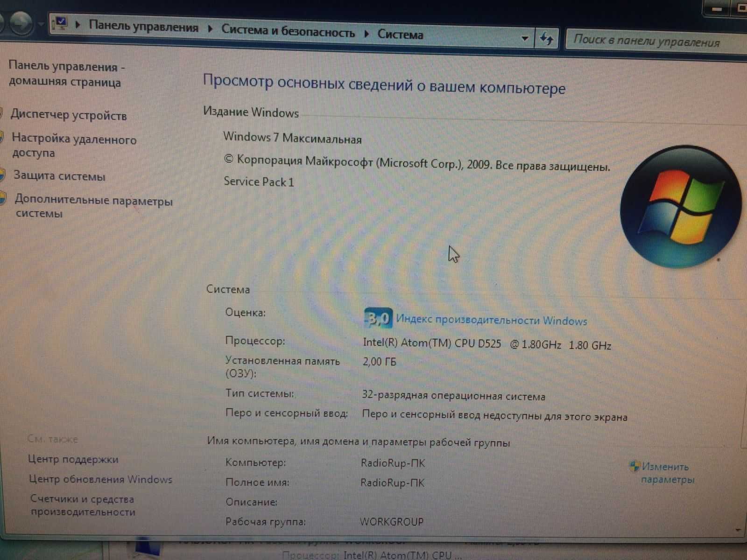Click Изменить параметры link
This screenshot has height=560, width=747.
point(667,473)
